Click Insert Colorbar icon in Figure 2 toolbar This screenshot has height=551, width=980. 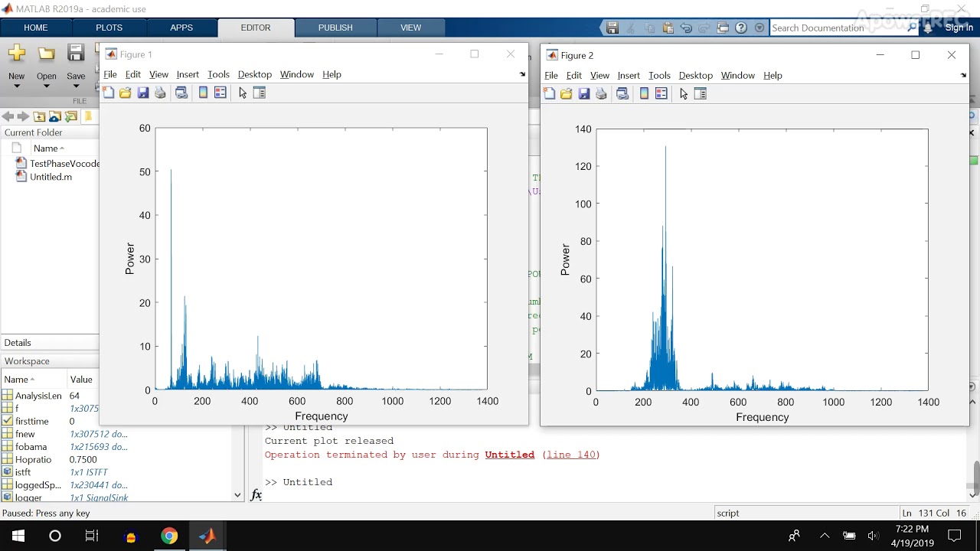coord(644,93)
